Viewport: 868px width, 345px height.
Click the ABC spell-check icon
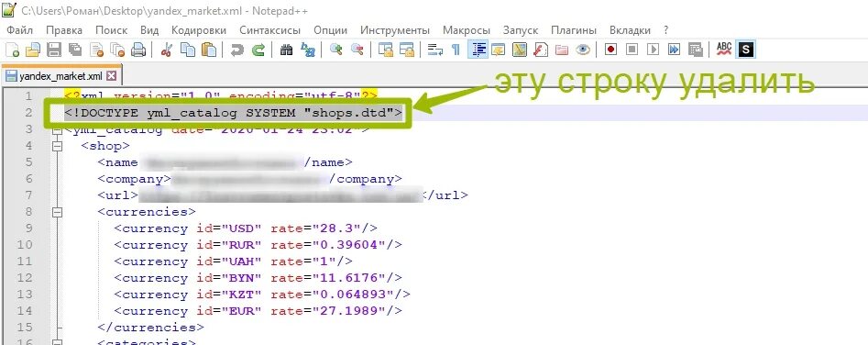[x=723, y=50]
